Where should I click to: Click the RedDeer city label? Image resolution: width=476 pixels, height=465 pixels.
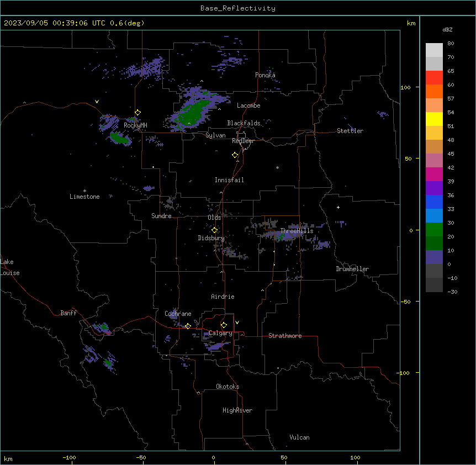tap(243, 141)
